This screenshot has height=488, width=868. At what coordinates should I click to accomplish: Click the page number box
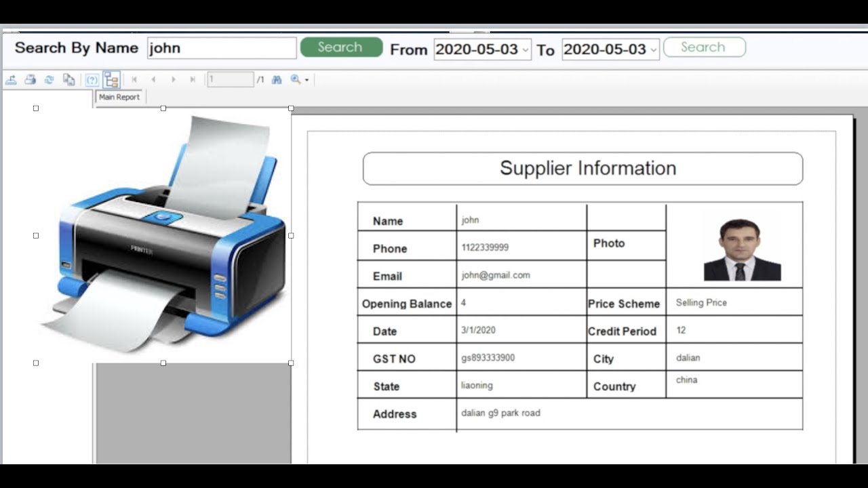tap(230, 79)
